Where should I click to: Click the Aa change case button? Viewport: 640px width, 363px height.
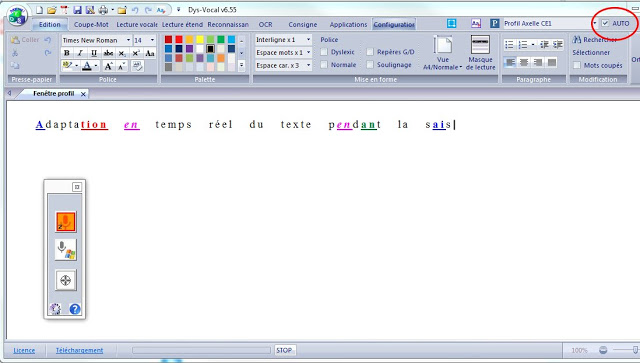click(x=150, y=53)
